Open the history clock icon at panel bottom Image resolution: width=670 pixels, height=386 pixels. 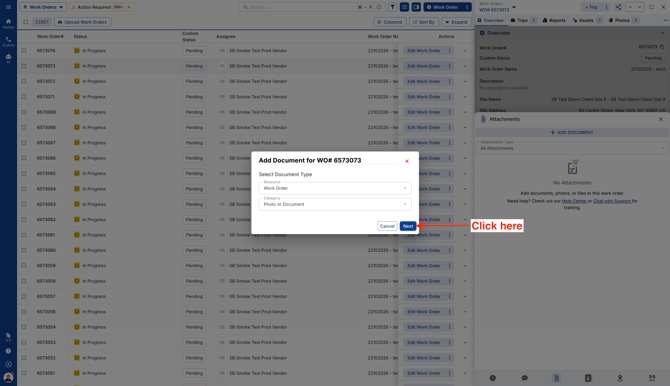coord(493,378)
